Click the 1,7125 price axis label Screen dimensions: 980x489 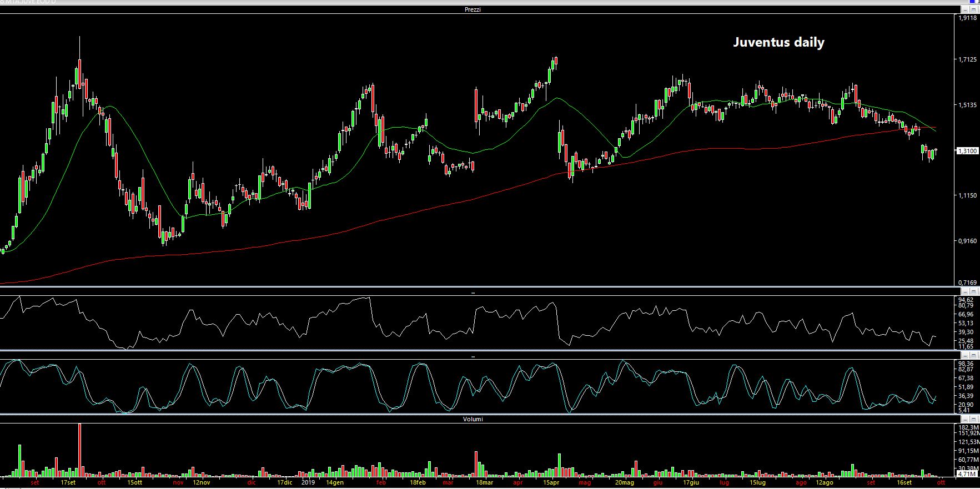pyautogui.click(x=968, y=59)
